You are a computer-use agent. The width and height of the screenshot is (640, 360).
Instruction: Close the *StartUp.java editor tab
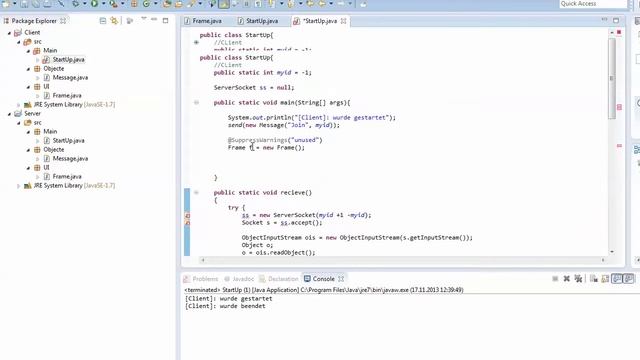point(344,21)
